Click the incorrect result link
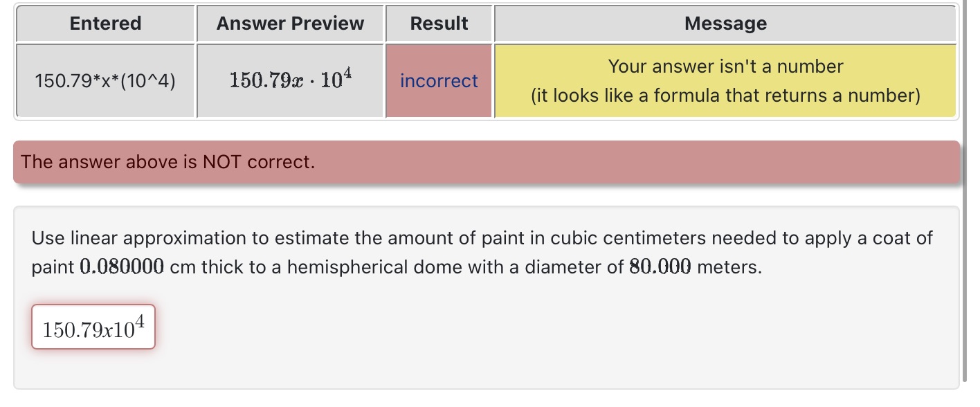Image resolution: width=980 pixels, height=407 pixels. tap(439, 81)
